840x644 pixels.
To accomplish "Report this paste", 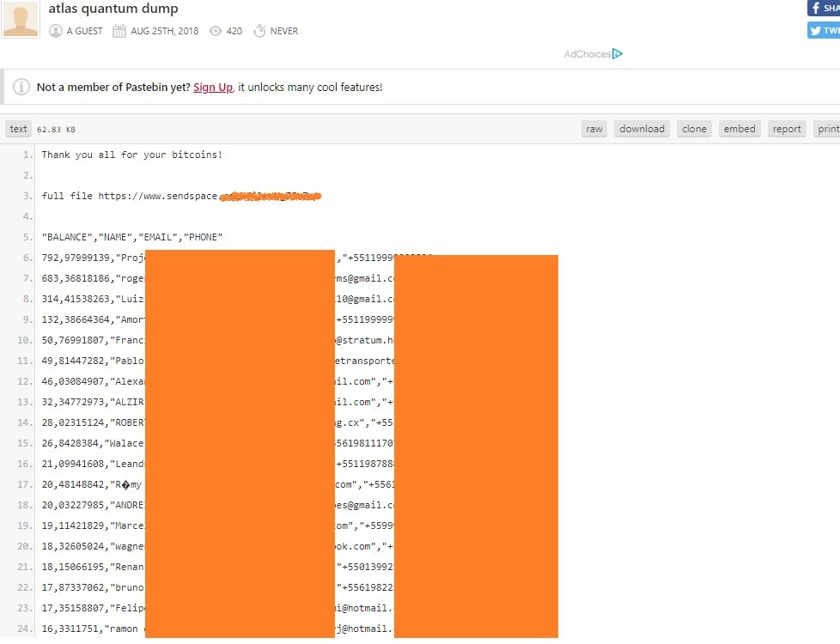I will tap(787, 129).
